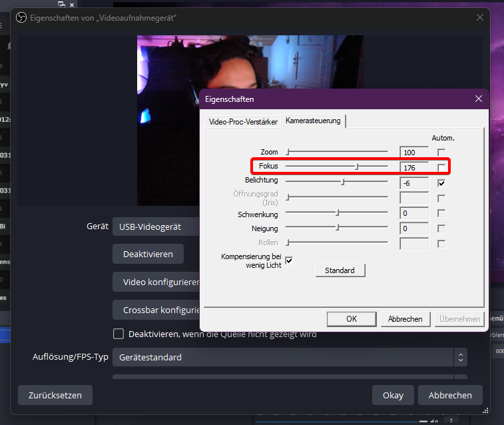The image size is (504, 425).
Task: Switch to the Video-Proc-Verstärker tab
Action: pos(242,122)
